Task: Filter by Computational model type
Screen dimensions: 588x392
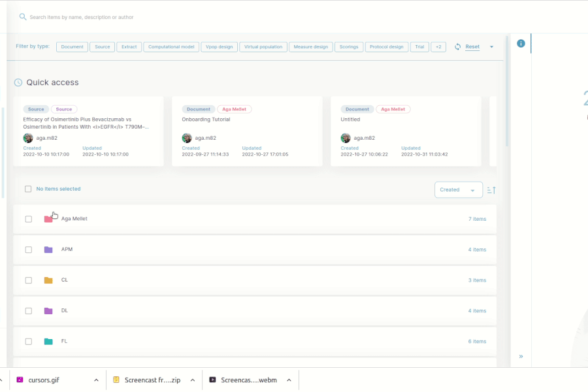Action: (x=171, y=47)
